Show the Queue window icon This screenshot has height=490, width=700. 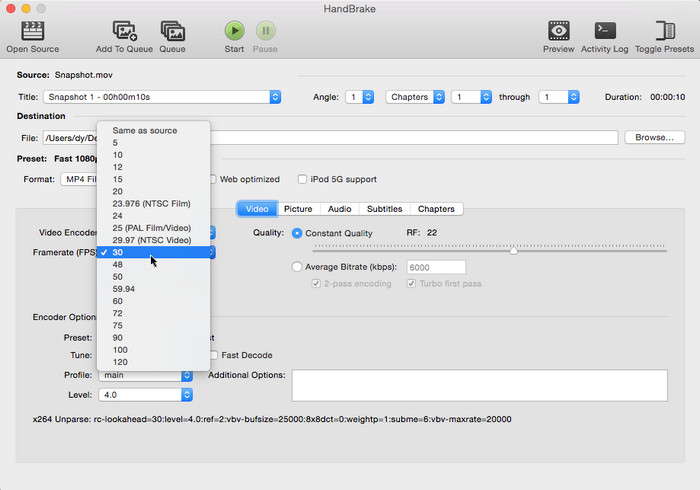(x=173, y=31)
